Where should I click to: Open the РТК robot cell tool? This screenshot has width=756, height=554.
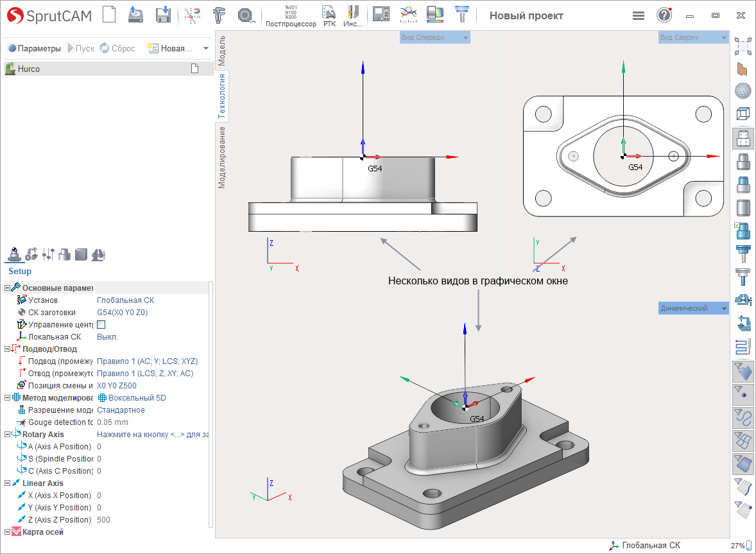coord(329,16)
